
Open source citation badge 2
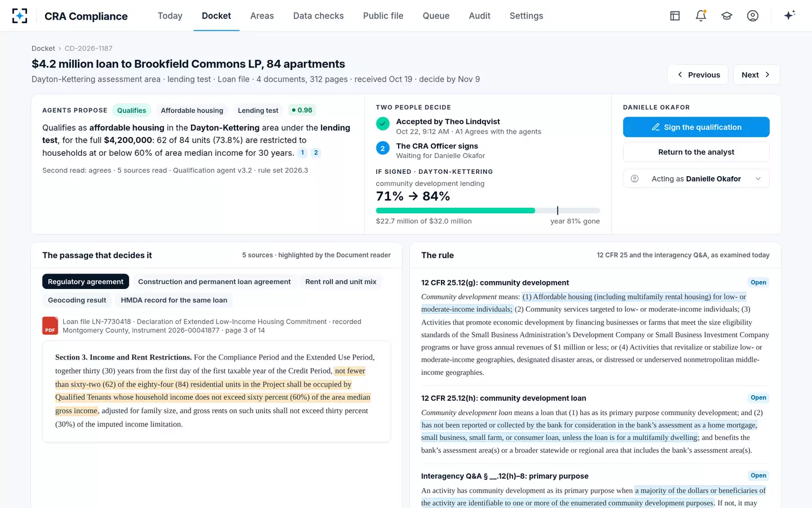pyautogui.click(x=316, y=152)
